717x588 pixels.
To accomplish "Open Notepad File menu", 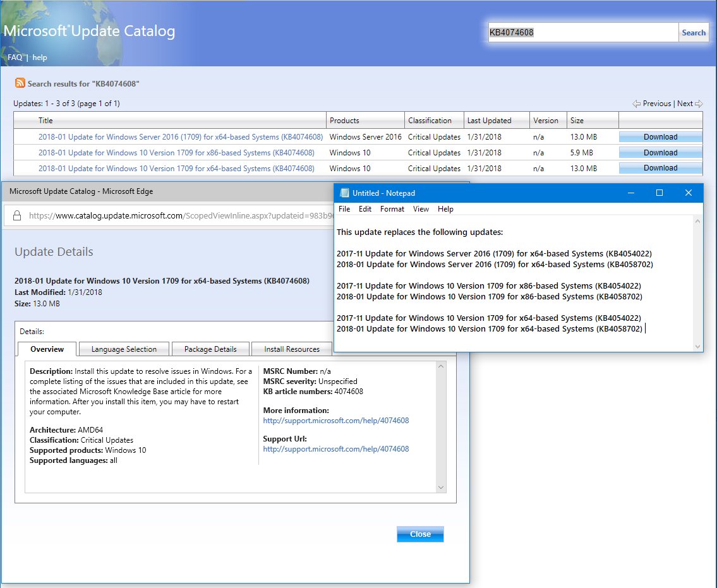I will [x=344, y=209].
